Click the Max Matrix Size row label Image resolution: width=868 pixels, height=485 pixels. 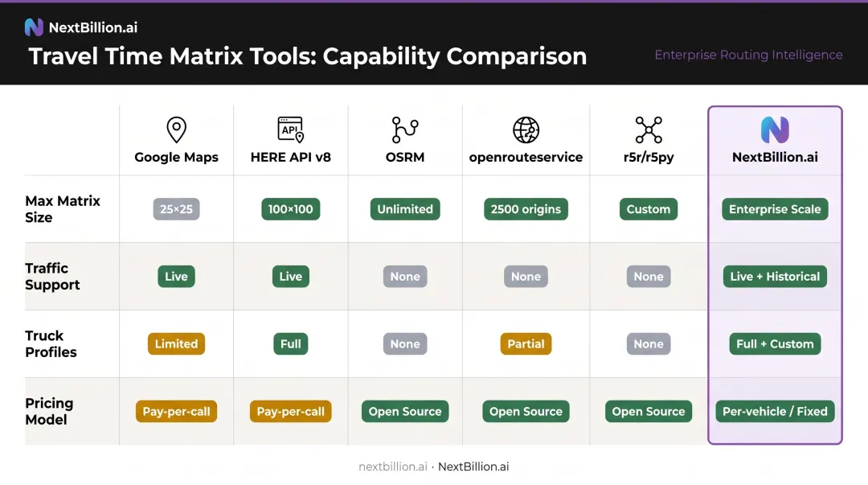(63, 209)
